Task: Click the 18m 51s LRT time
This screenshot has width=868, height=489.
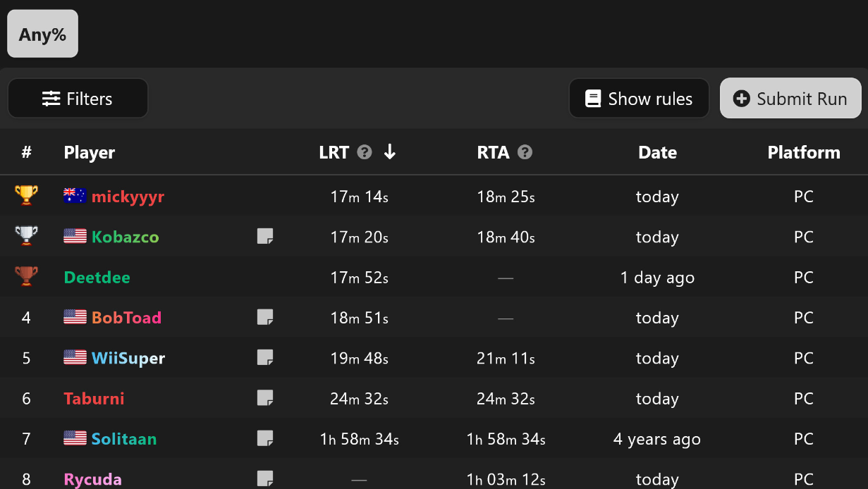Action: coord(359,318)
